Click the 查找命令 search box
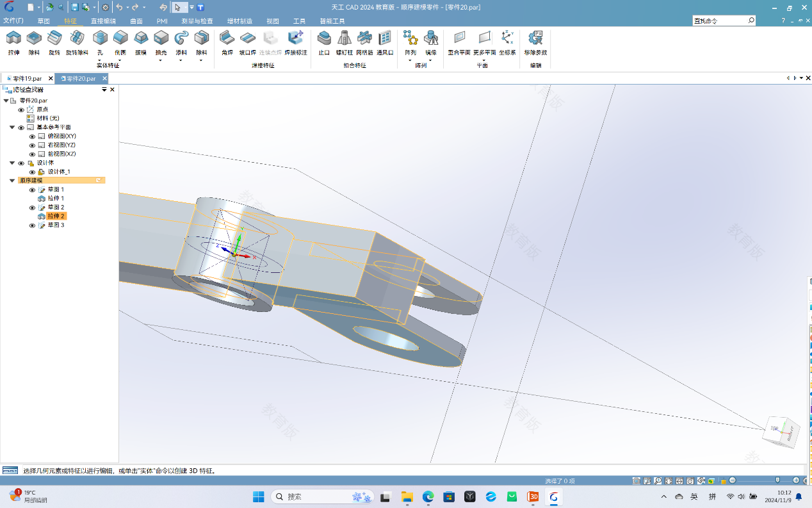This screenshot has width=812, height=508. [724, 20]
